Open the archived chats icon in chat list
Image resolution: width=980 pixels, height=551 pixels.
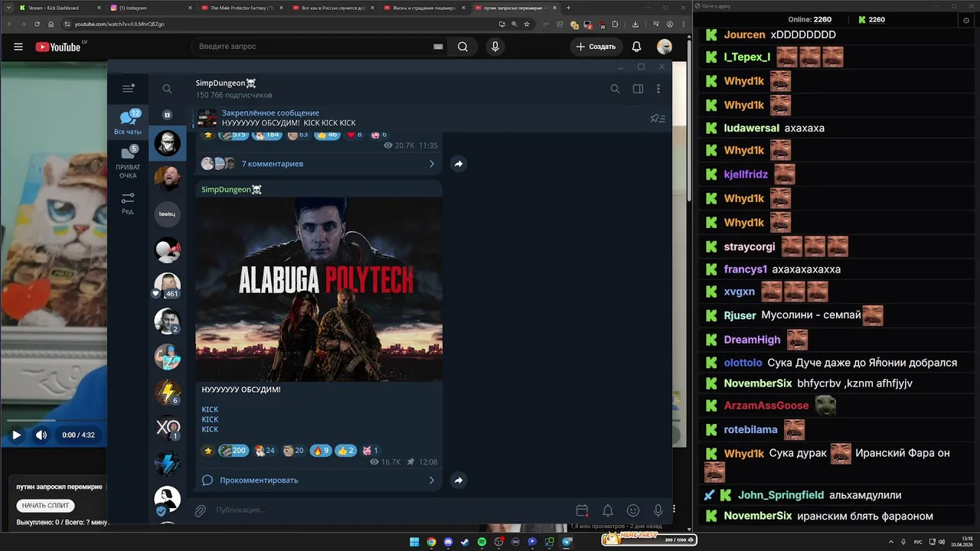[167, 115]
